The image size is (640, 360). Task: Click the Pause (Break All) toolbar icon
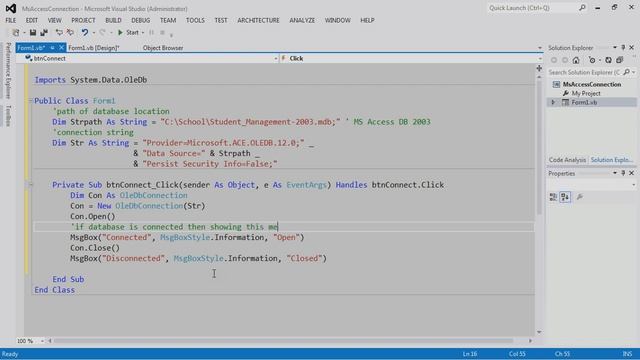151,32
